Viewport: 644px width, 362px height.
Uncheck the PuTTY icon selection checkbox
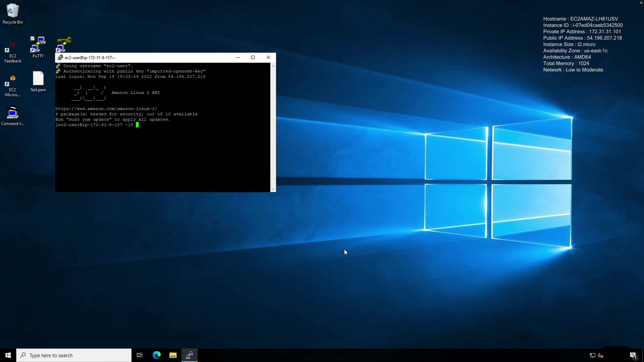(33, 39)
